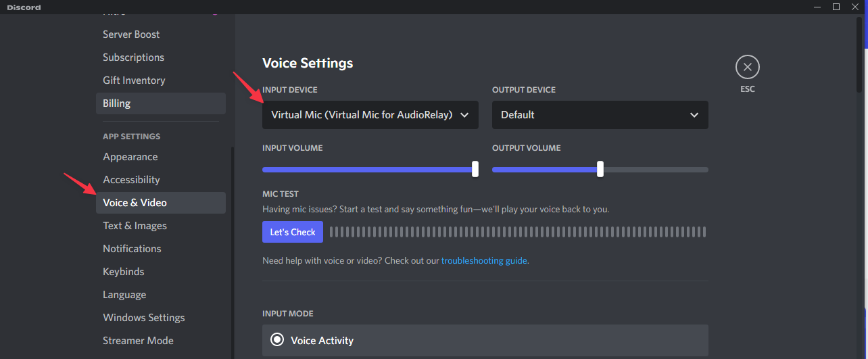
Task: Maximize the Discord window
Action: tap(836, 7)
